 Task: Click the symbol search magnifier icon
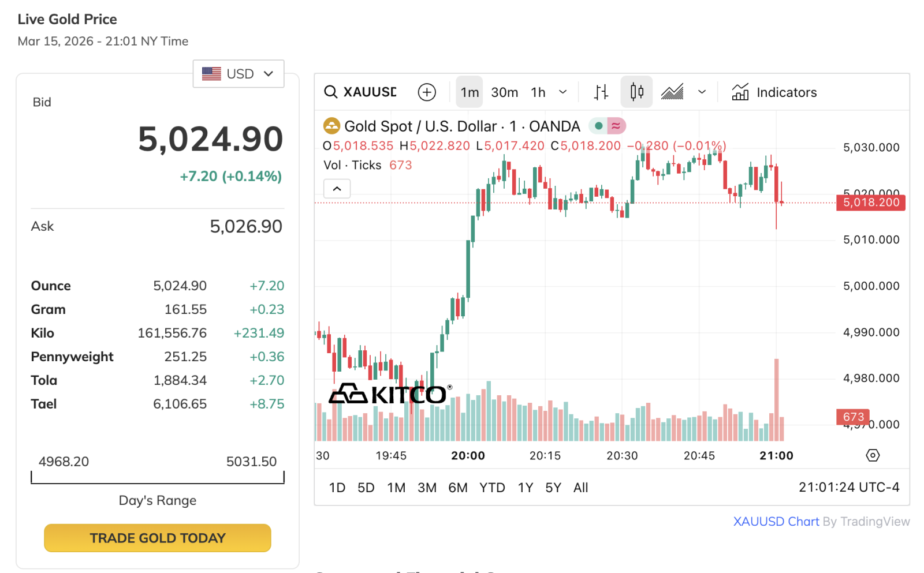(x=330, y=92)
